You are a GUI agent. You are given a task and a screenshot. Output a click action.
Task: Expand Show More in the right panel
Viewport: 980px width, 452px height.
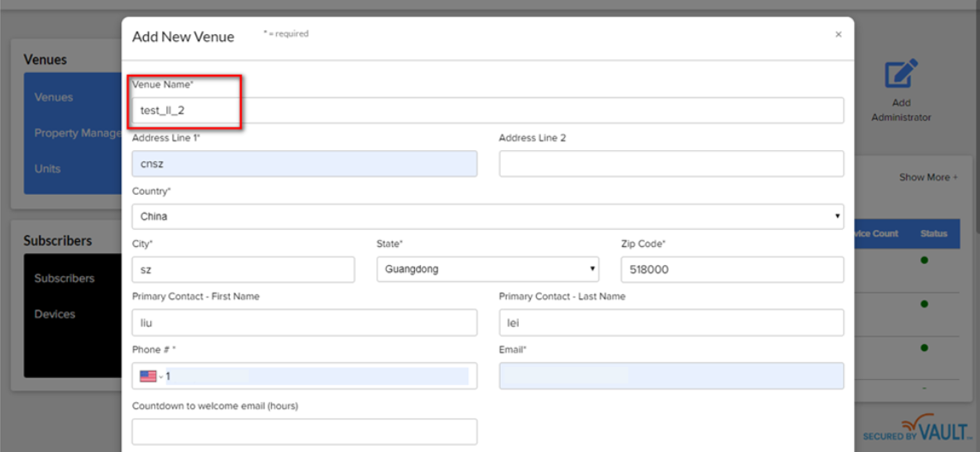[928, 178]
